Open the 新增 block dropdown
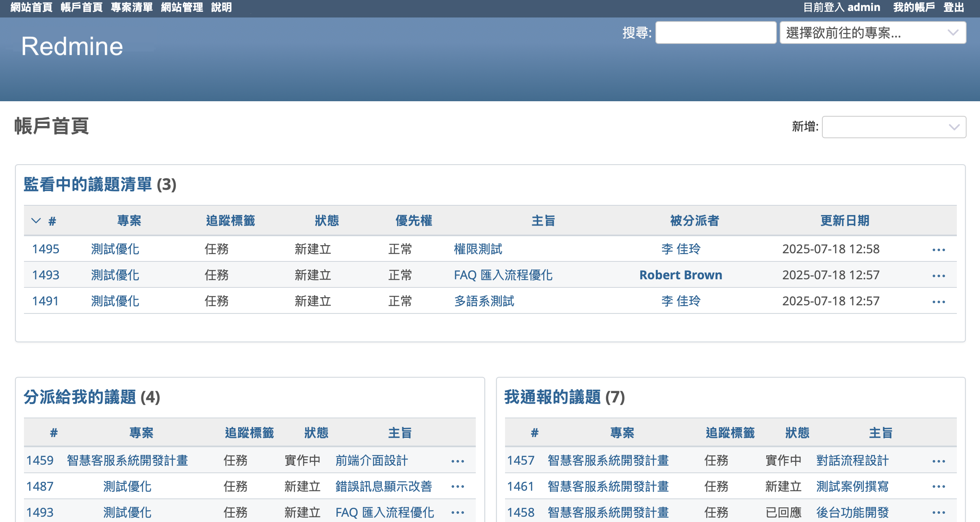This screenshot has height=522, width=980. [x=894, y=127]
